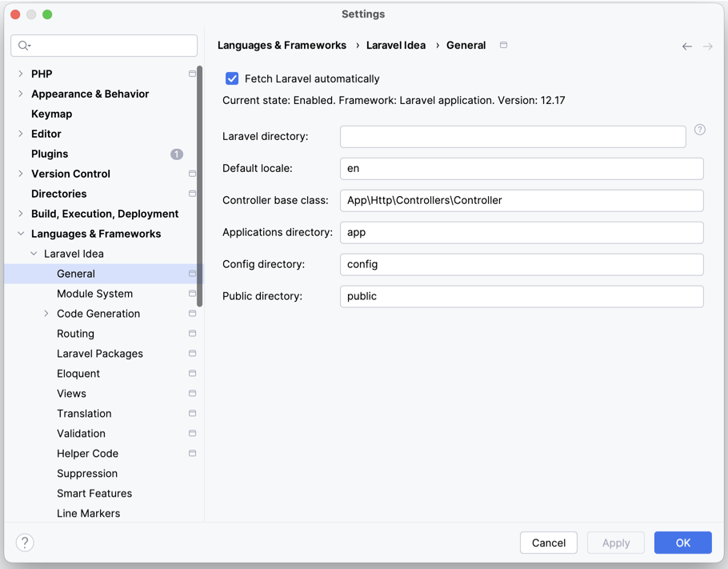Go back with the left arrow
This screenshot has width=728, height=569.
pyautogui.click(x=687, y=46)
